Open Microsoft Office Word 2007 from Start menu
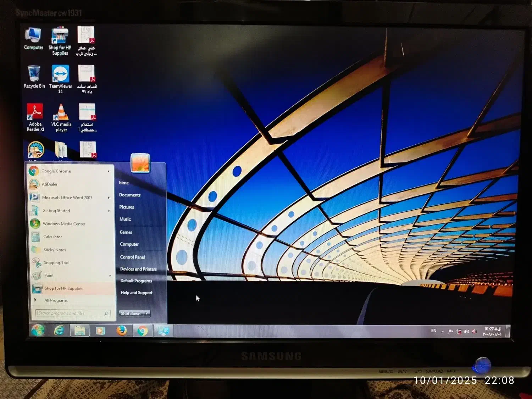The image size is (532, 399). tap(71, 198)
